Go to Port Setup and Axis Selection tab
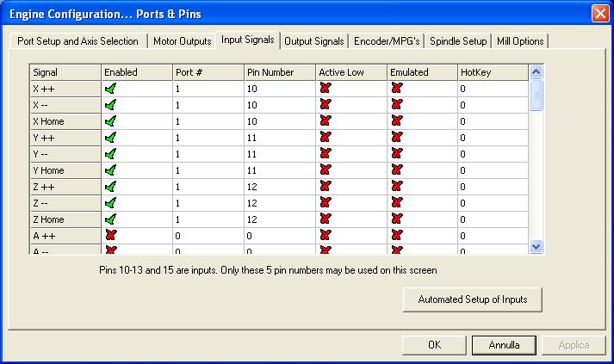This screenshot has width=614, height=364. pos(78,40)
